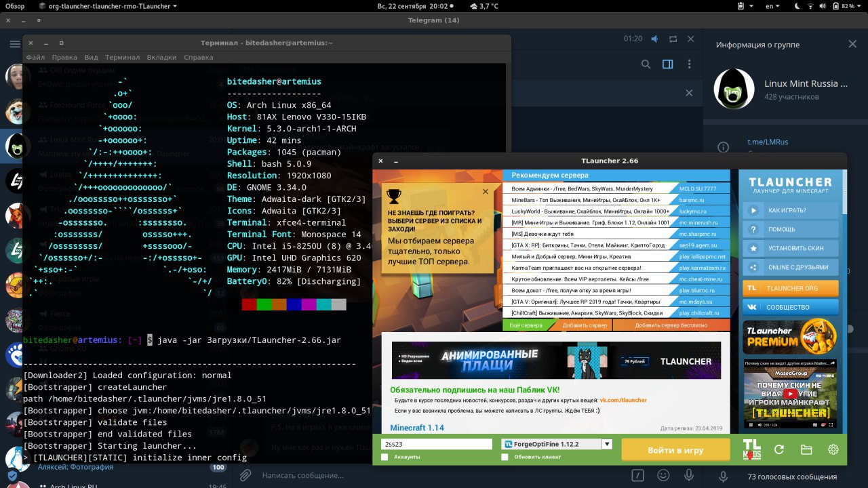Select KarmaTeam server row
This screenshot has height=488, width=868.
589,268
